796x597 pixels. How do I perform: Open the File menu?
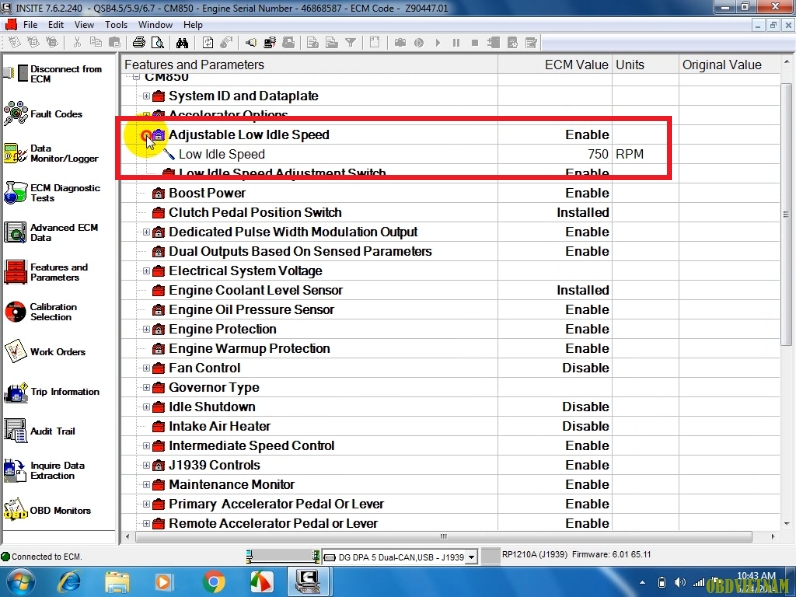click(30, 24)
